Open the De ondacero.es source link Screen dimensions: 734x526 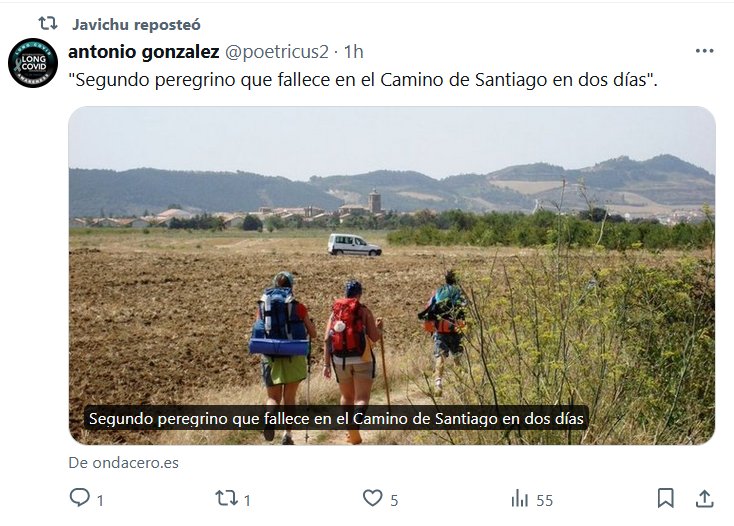click(124, 463)
